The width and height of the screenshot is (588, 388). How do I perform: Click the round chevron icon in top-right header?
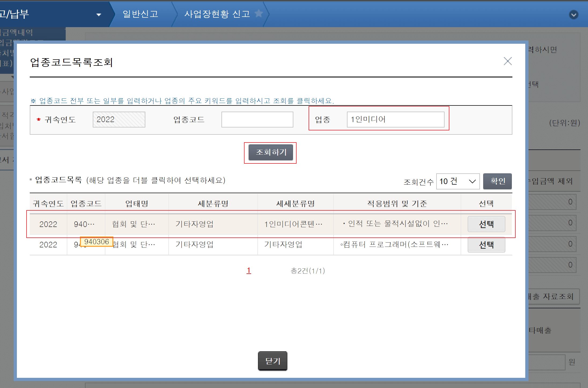click(x=574, y=14)
